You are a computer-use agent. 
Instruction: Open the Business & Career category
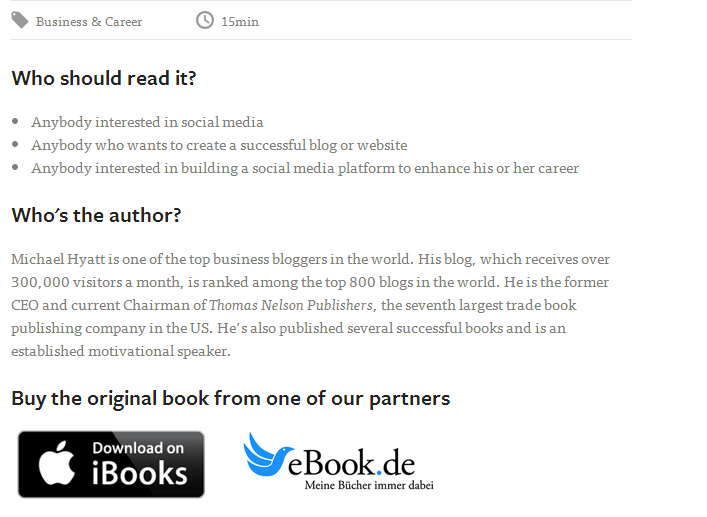89,21
